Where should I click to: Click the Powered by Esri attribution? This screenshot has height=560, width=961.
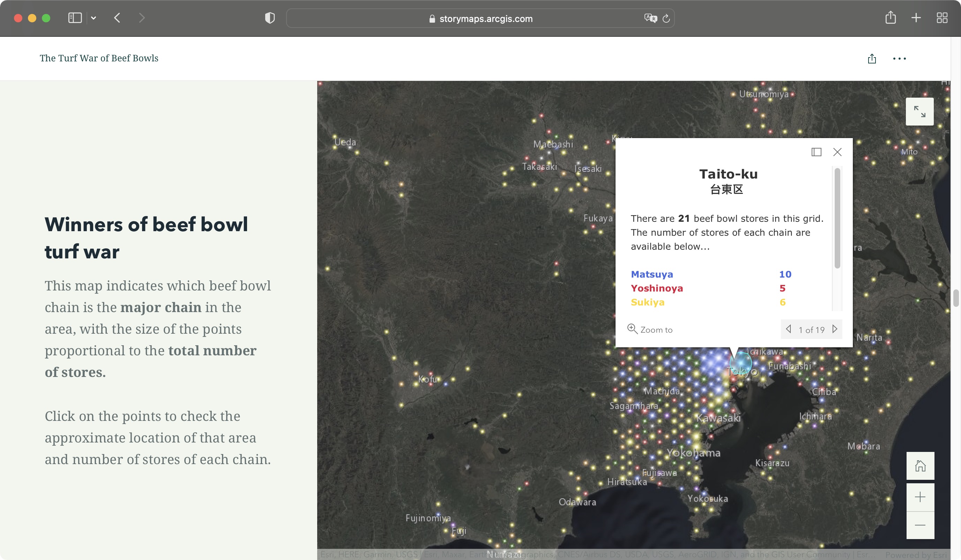click(x=916, y=555)
